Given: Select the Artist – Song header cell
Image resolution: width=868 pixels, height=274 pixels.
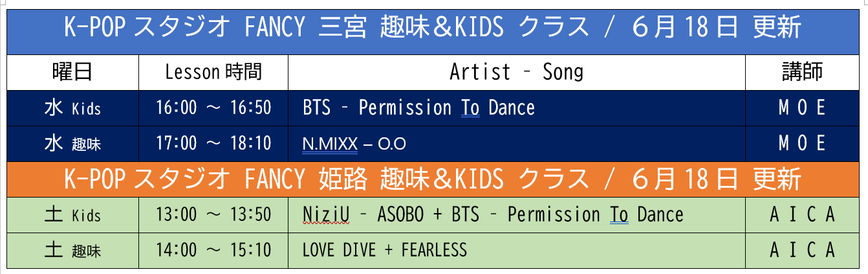Looking at the screenshot, I should pyautogui.click(x=517, y=72).
